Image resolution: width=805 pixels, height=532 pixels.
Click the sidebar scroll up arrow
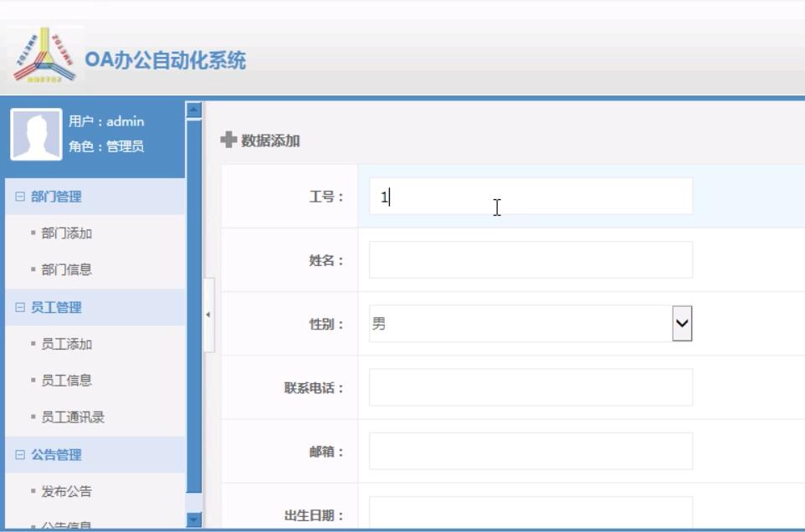pos(193,110)
